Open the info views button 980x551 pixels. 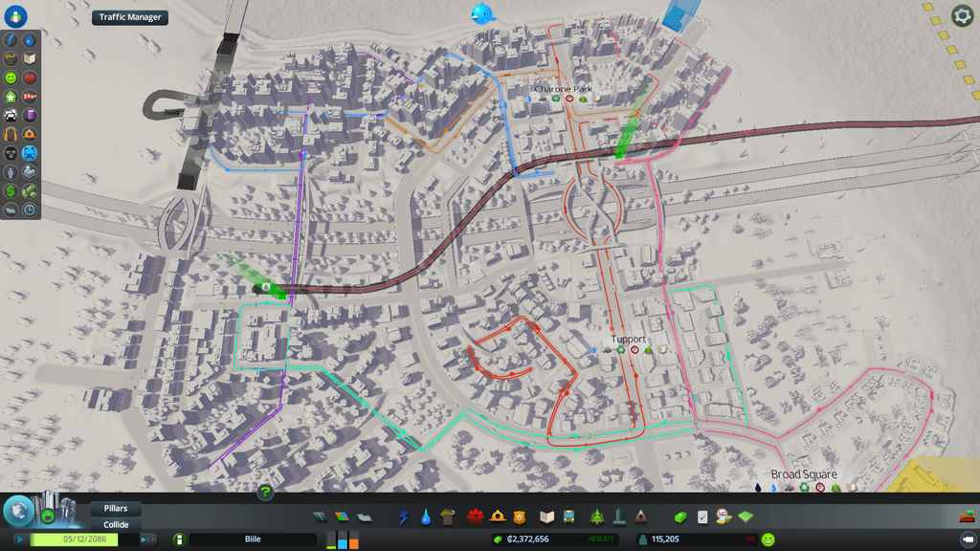(15, 16)
